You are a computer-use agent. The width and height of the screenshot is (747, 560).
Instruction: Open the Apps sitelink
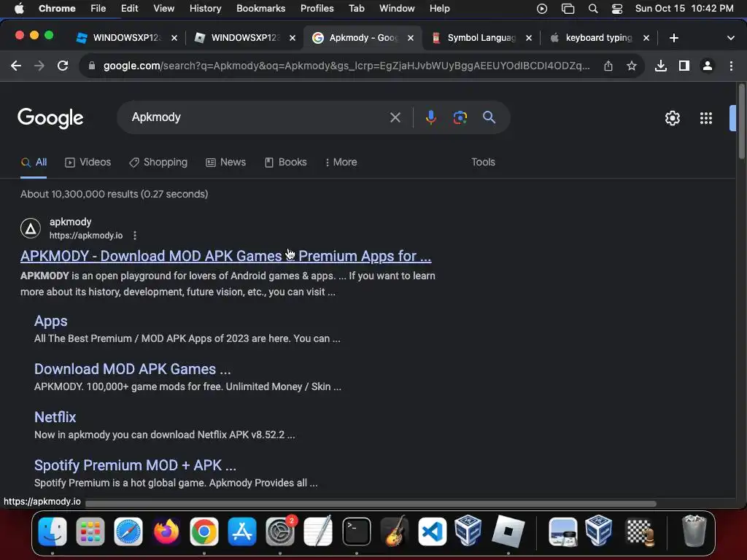tap(50, 322)
